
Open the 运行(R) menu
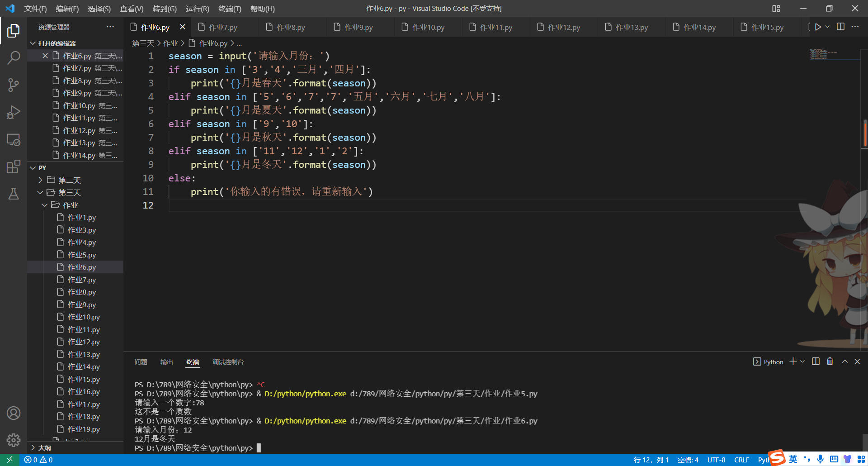point(197,9)
